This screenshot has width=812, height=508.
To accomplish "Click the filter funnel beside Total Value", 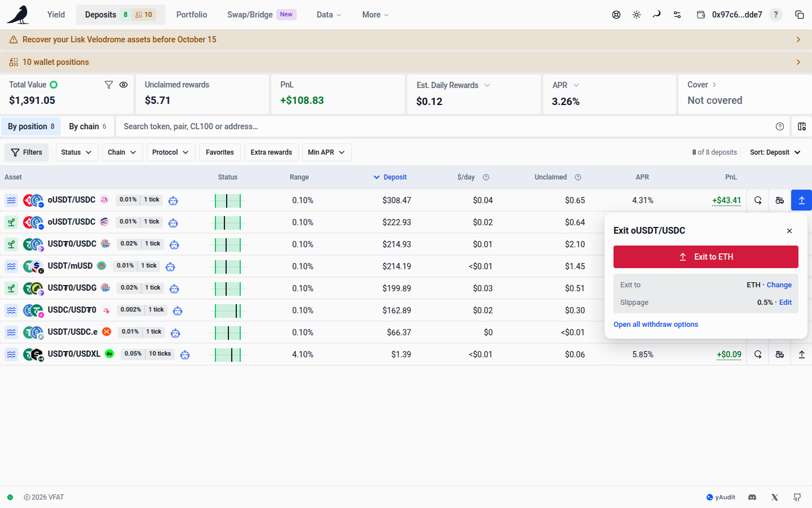I will [x=109, y=85].
